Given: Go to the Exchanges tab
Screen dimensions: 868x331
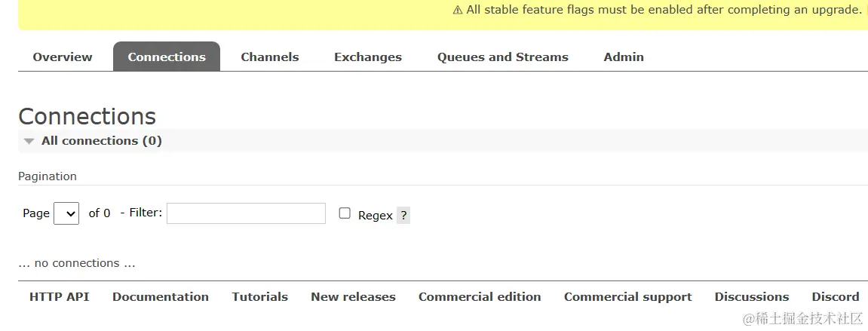Looking at the screenshot, I should click(x=368, y=57).
